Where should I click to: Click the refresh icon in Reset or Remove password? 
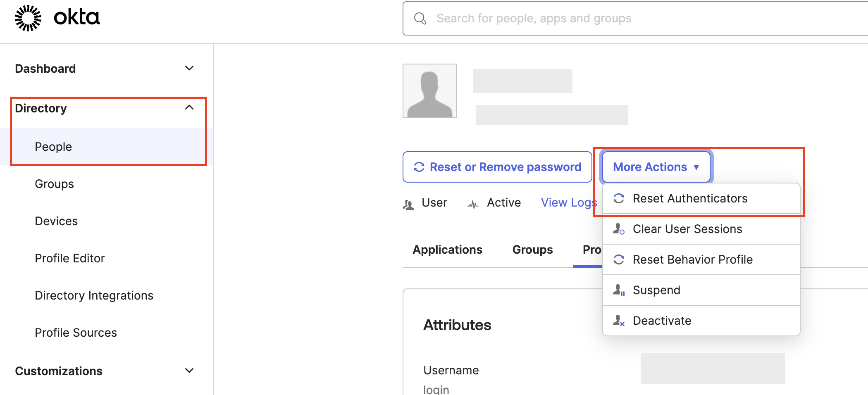[419, 167]
